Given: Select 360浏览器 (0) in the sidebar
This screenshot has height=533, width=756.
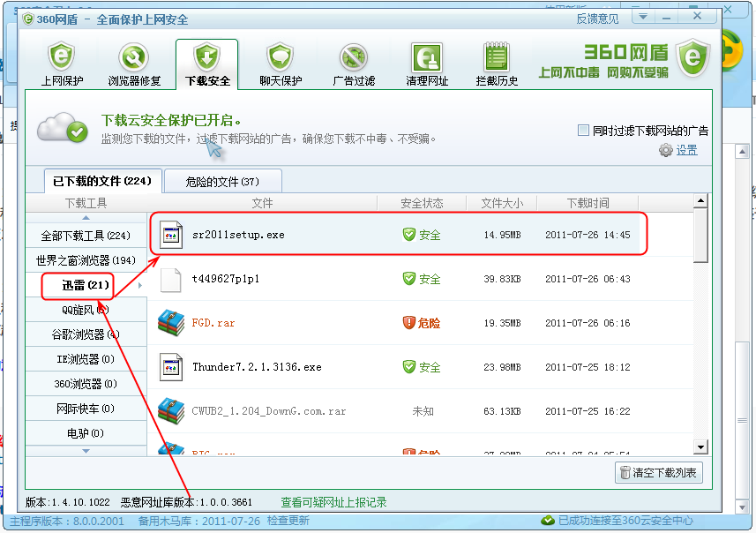Looking at the screenshot, I should click(x=86, y=384).
